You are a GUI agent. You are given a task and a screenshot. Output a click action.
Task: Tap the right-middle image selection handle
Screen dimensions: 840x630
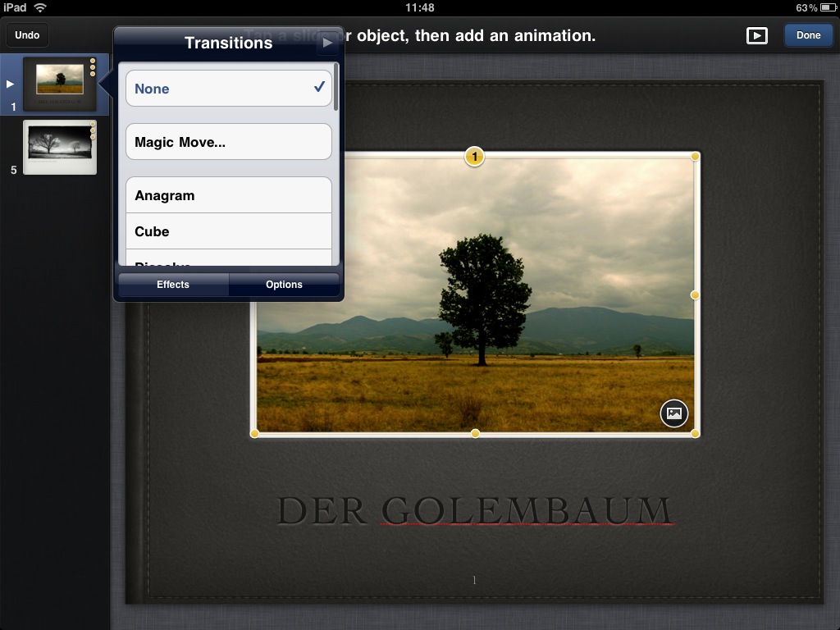695,294
